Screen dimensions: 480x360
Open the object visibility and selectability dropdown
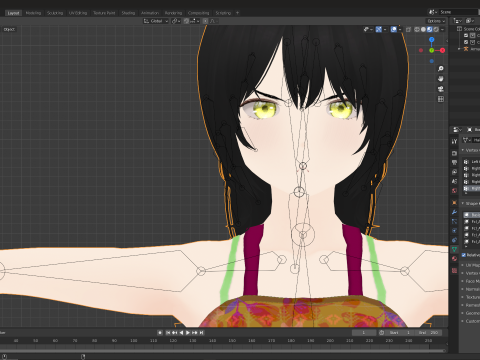point(368,29)
